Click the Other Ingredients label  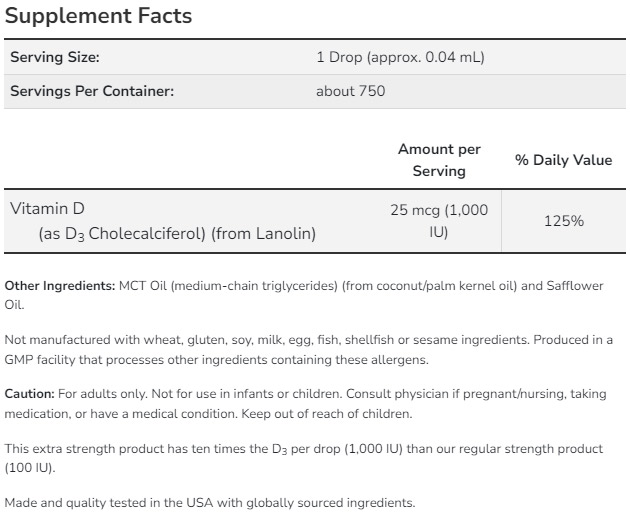click(x=60, y=286)
